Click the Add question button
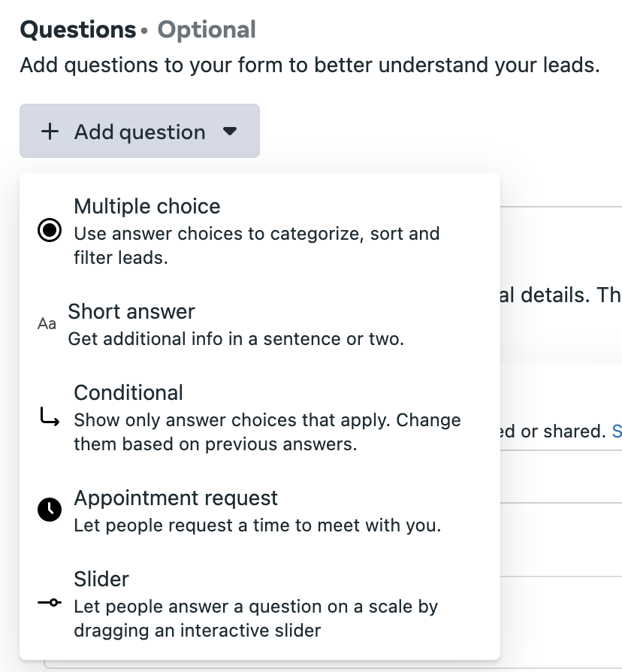 click(x=140, y=131)
